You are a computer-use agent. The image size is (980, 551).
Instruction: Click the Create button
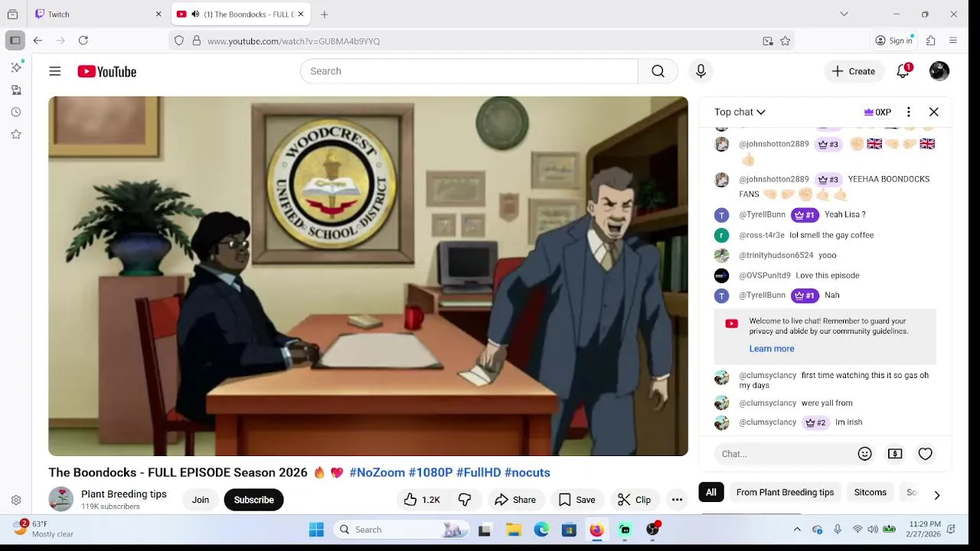point(853,71)
